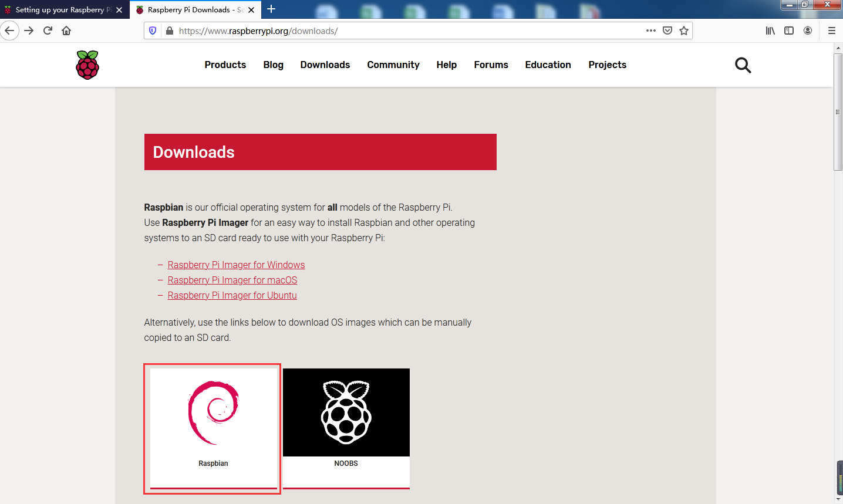Go to the Firefox home page icon
Viewport: 843px width, 504px height.
66,31
